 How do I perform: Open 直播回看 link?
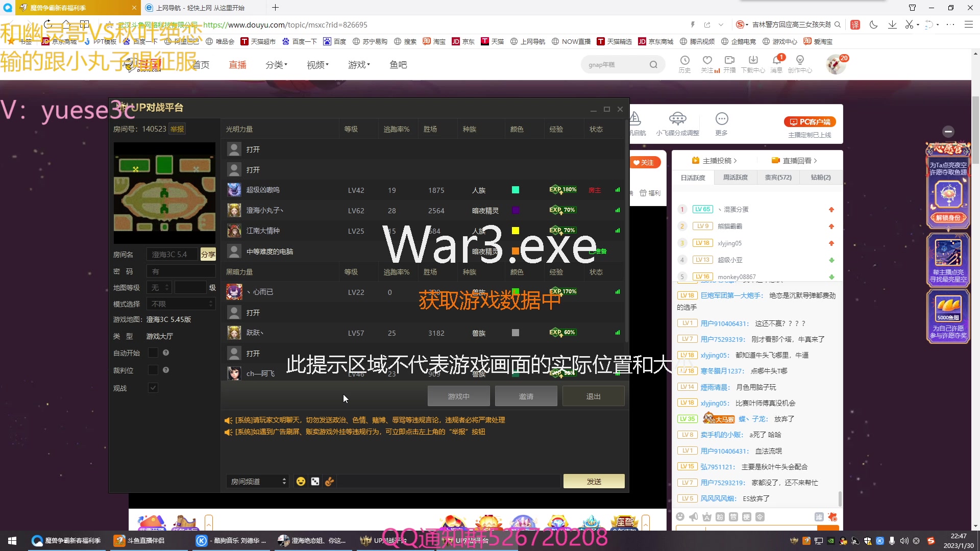point(794,161)
